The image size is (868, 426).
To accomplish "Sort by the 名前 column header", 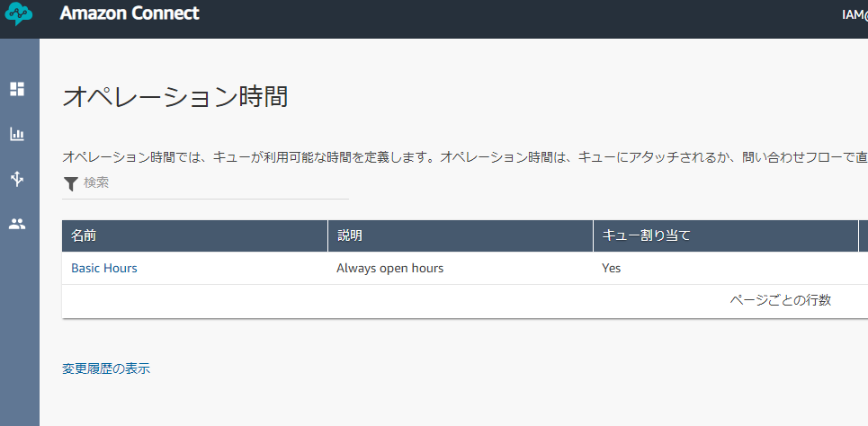I will coord(195,235).
